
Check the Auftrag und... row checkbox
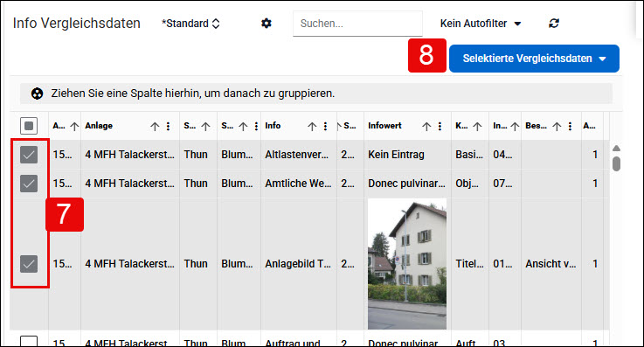tap(29, 341)
